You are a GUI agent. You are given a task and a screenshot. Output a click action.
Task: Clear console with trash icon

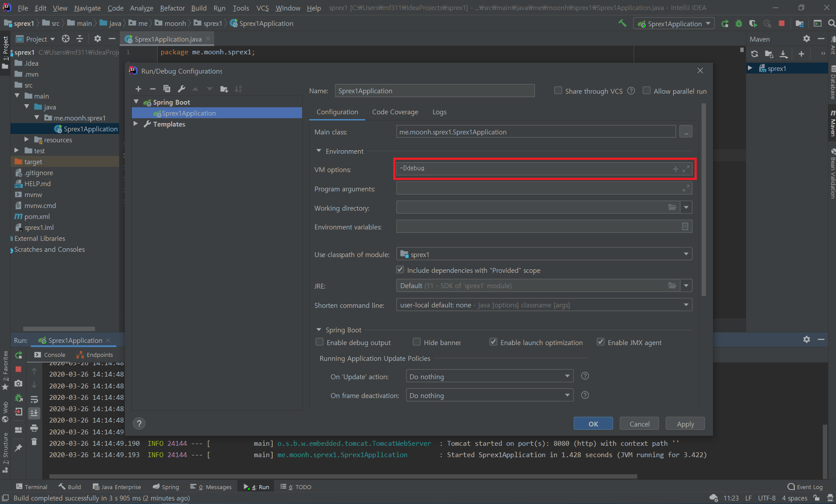34,442
